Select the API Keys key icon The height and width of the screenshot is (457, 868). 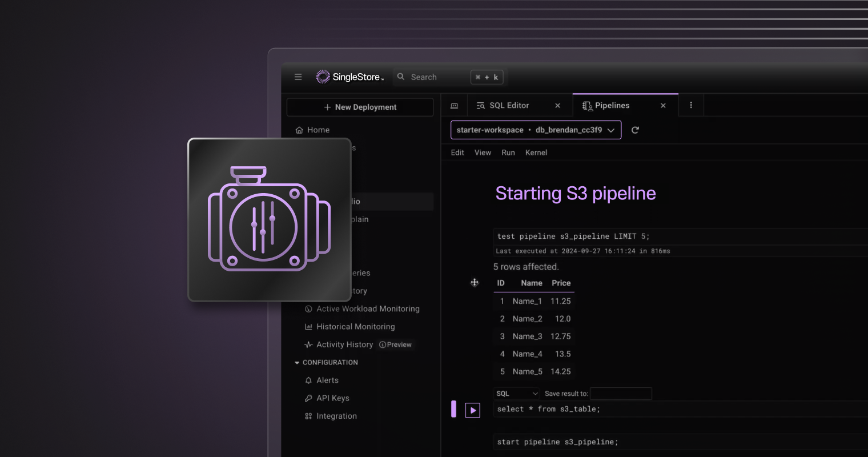(308, 398)
